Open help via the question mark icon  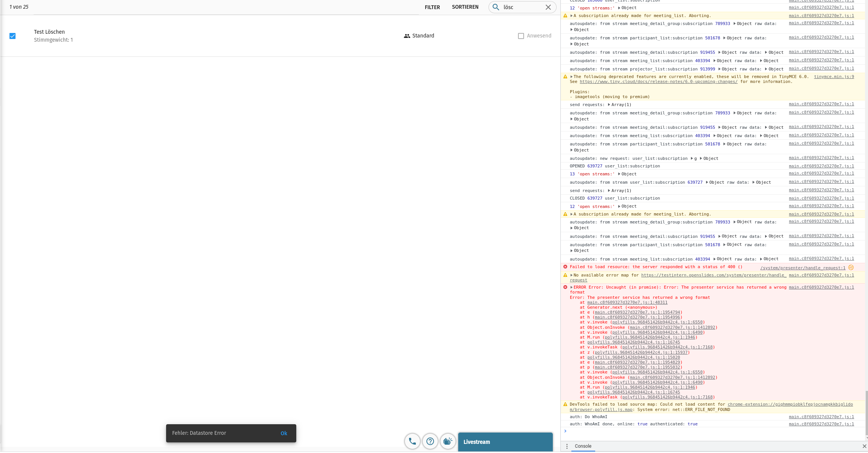430,441
